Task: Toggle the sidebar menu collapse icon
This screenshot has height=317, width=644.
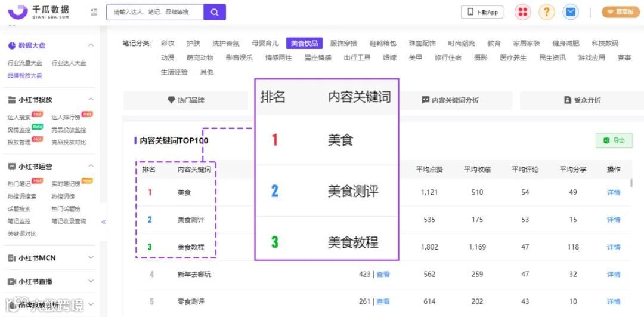Action: (94, 13)
